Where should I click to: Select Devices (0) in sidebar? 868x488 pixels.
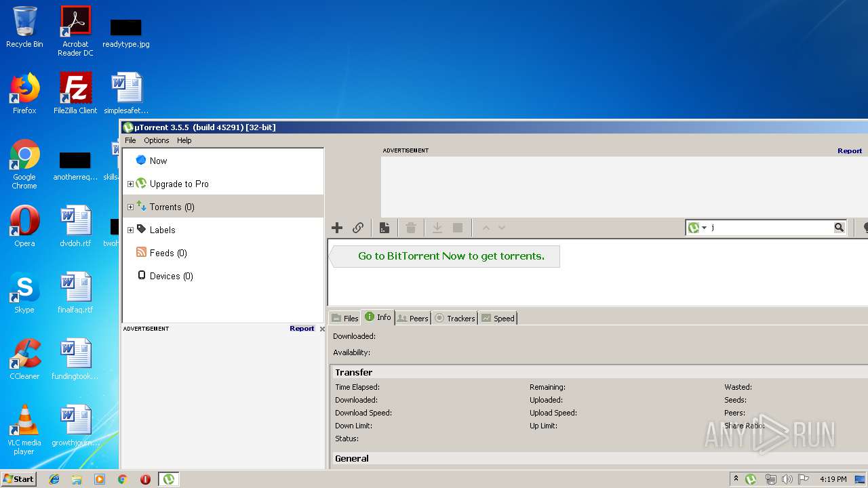pos(171,276)
